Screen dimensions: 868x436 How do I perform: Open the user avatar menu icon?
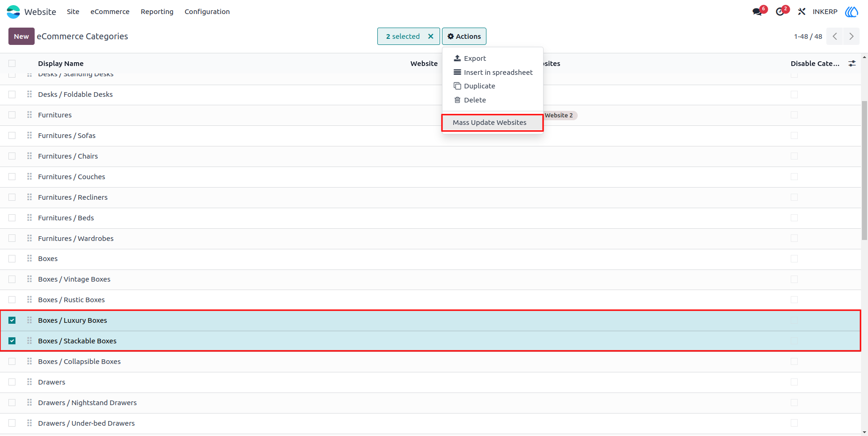pos(852,12)
